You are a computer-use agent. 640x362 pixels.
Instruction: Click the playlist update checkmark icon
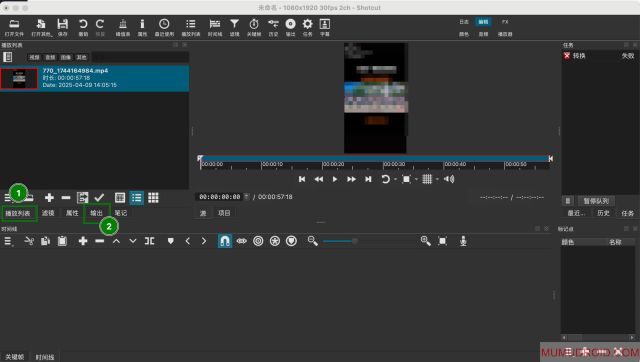tap(99, 198)
